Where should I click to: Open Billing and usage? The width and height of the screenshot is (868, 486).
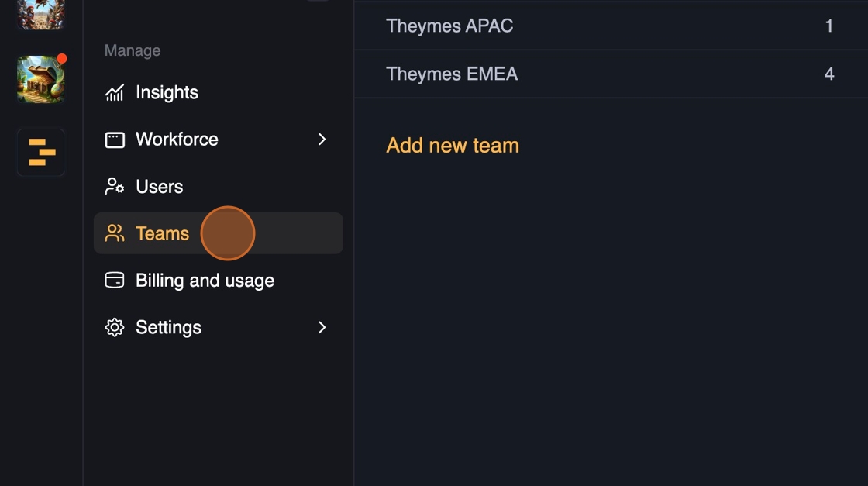pos(205,281)
